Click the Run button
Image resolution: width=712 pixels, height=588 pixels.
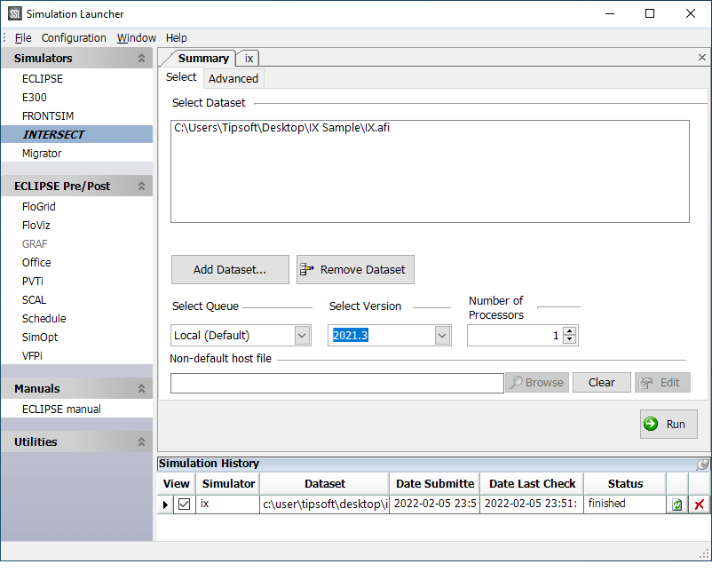[x=668, y=424]
